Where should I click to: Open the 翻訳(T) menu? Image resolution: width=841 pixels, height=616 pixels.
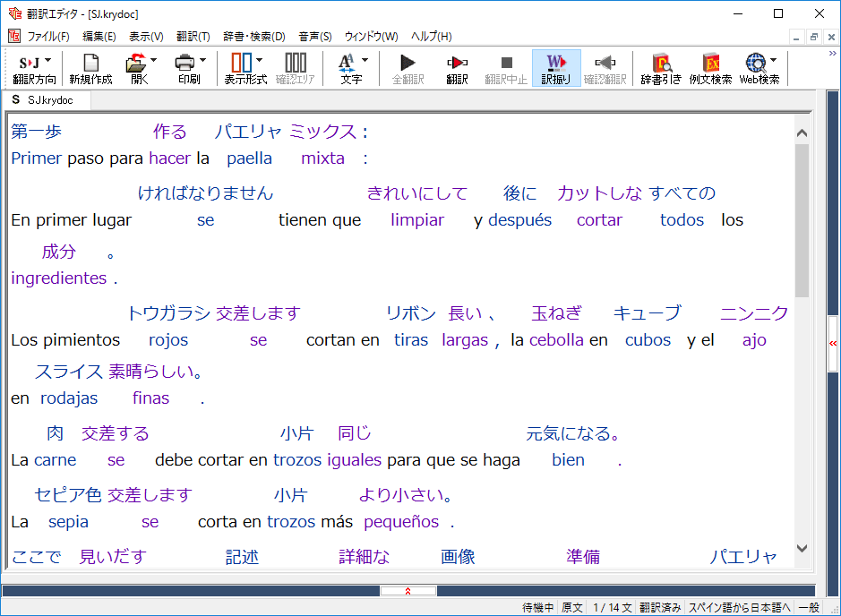click(x=193, y=37)
